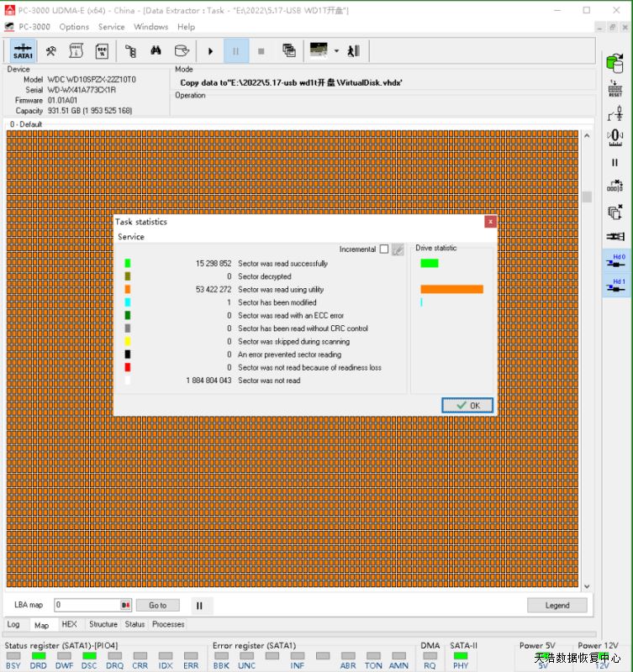Open the LBA map value dropdown
The image size is (633, 672).
(126, 605)
